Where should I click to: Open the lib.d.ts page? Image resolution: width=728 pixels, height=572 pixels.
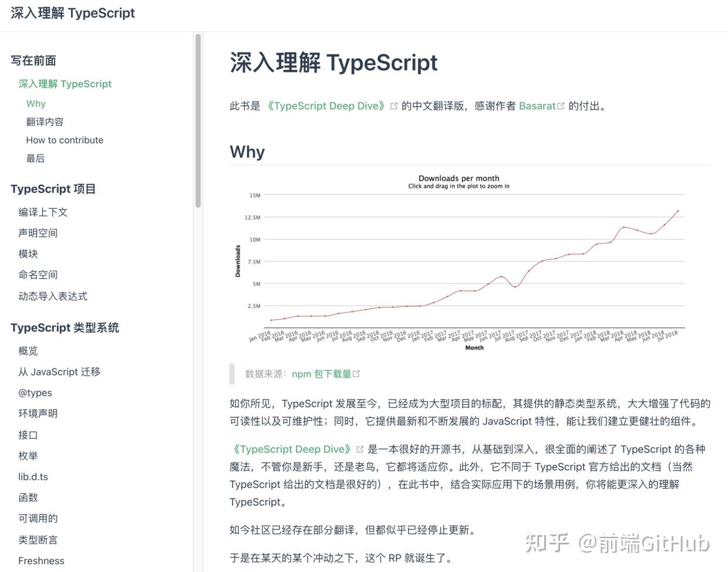(33, 477)
